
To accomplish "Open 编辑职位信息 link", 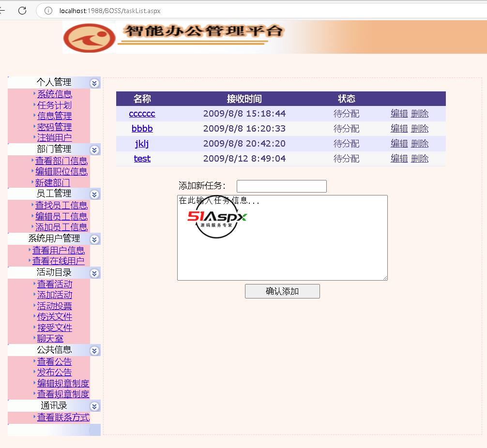I will tap(61, 171).
